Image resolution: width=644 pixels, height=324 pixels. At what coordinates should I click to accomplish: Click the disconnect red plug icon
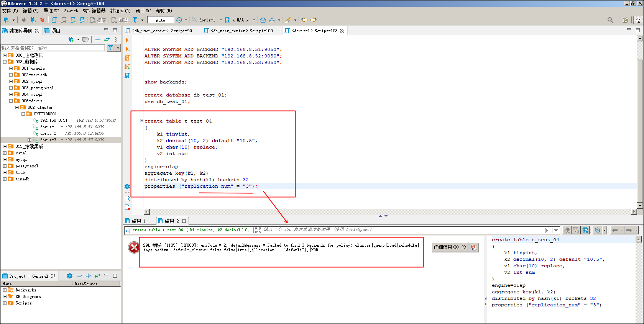42,20
